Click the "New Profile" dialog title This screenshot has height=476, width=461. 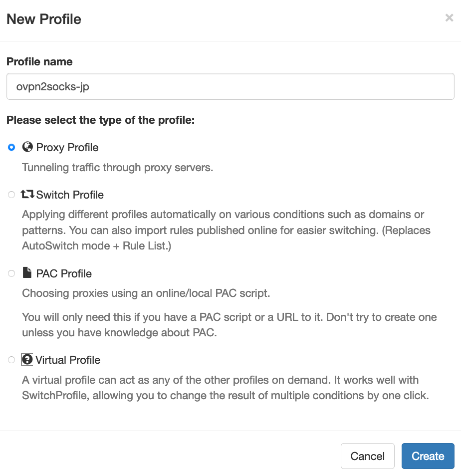pyautogui.click(x=44, y=19)
